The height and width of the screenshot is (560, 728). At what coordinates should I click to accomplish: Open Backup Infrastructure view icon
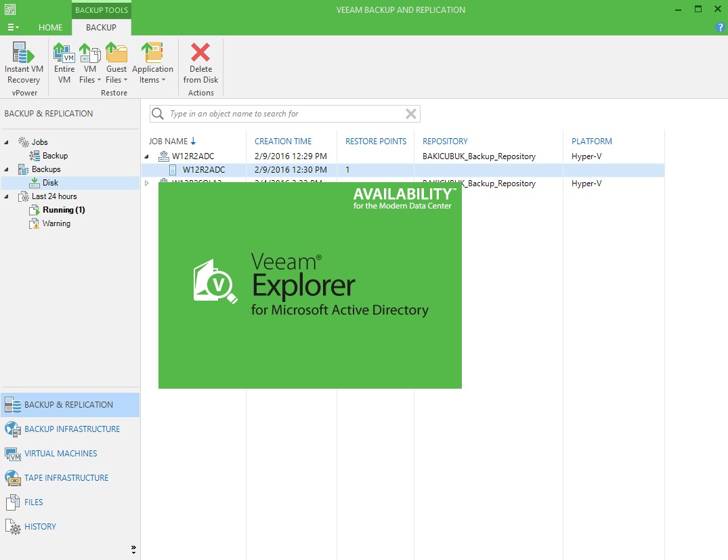point(13,429)
